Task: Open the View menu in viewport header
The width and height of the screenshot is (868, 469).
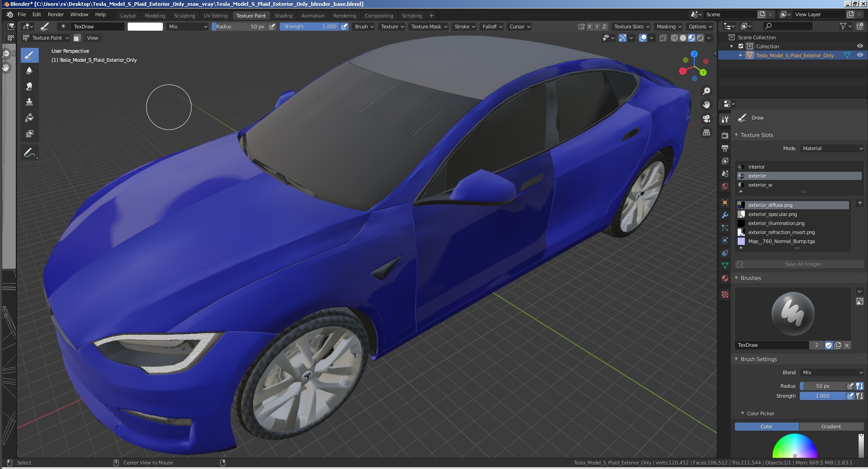Action: pos(92,38)
